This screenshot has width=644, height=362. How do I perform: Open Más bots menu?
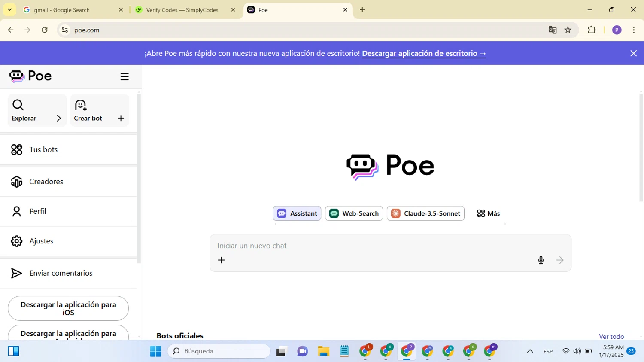488,213
